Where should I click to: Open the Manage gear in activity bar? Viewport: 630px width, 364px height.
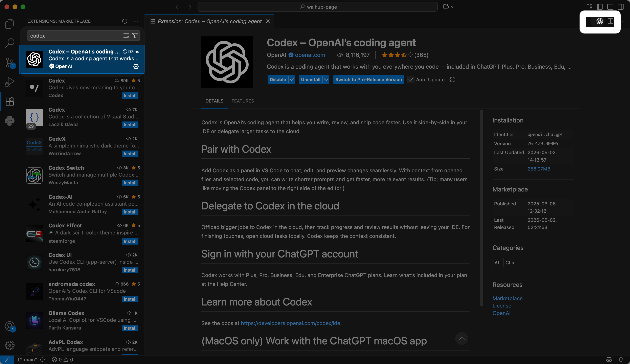pyautogui.click(x=9, y=345)
